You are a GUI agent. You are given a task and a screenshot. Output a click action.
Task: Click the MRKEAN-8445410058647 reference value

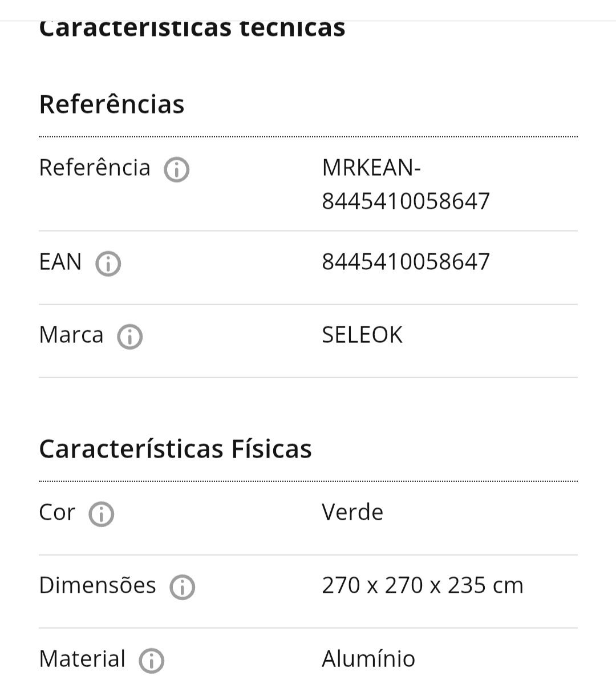coord(406,184)
